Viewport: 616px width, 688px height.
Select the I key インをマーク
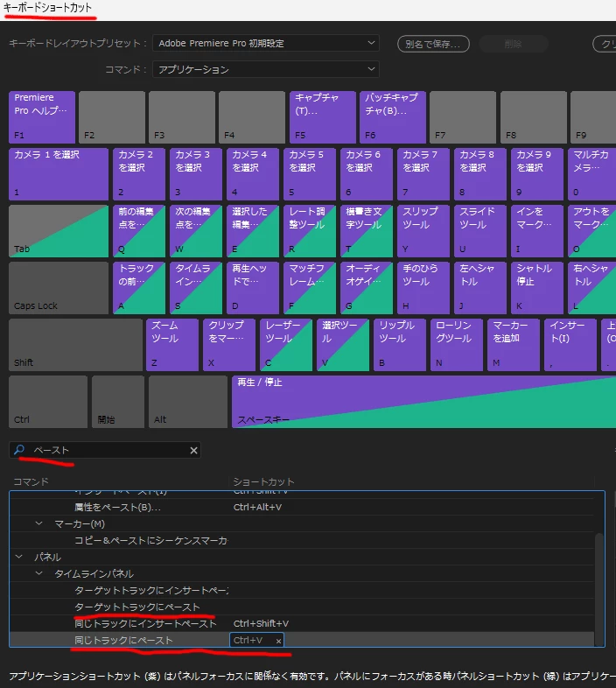click(537, 231)
